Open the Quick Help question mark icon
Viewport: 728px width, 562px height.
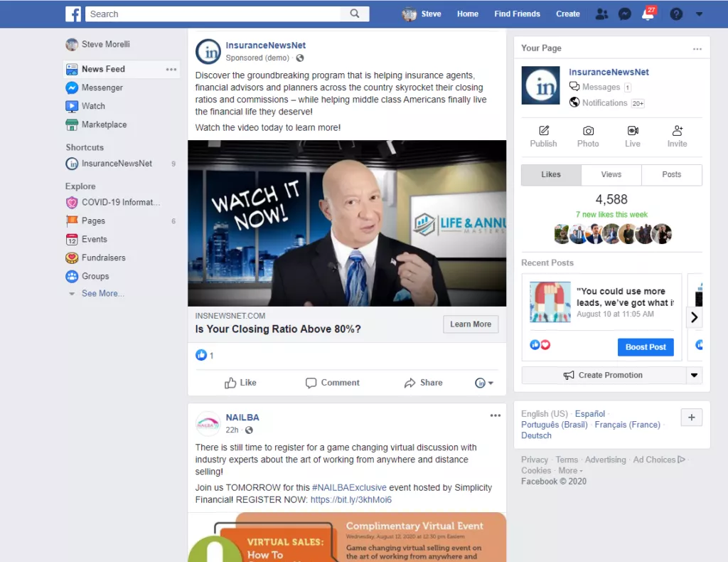676,14
